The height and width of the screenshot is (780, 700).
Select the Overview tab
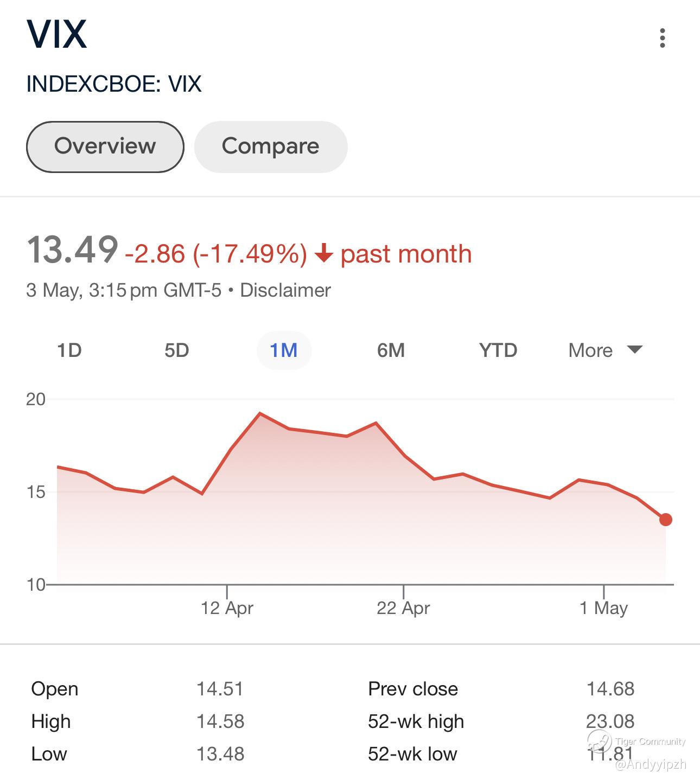tap(105, 146)
